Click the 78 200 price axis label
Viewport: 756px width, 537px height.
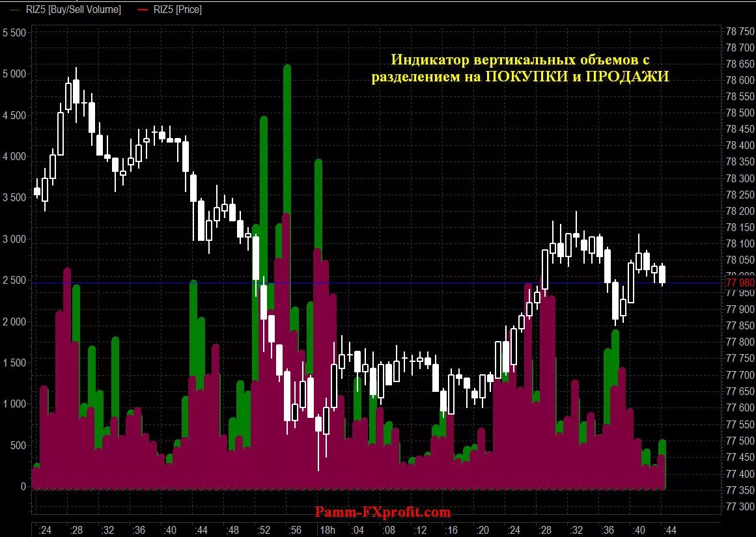point(740,211)
